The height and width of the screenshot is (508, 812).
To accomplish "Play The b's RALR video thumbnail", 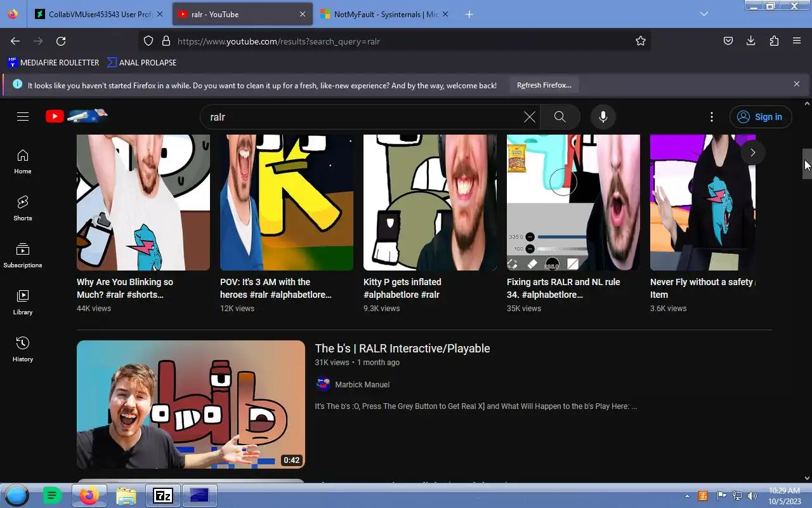I will click(191, 404).
